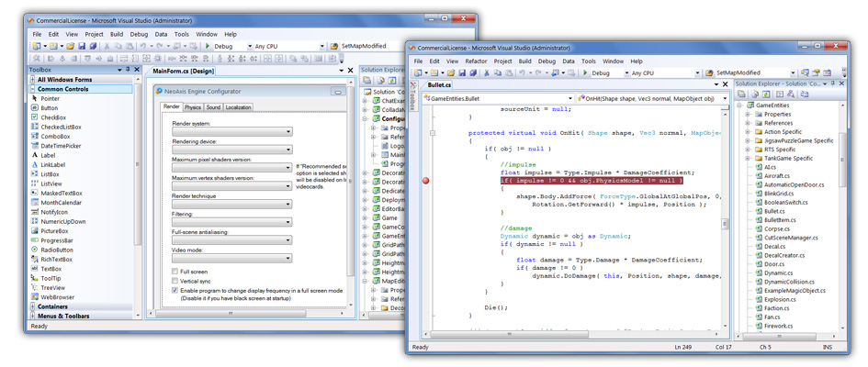Click Save All icon in front window toolbar

473,73
